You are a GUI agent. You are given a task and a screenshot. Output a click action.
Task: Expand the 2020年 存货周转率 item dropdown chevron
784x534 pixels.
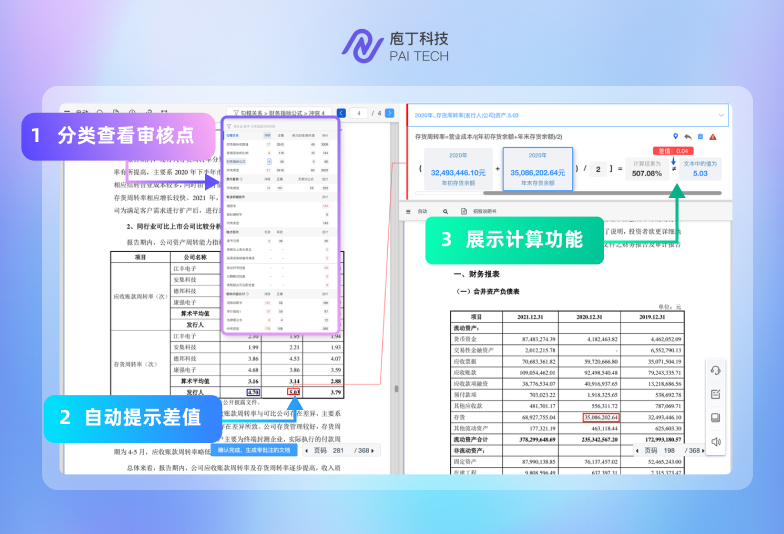[x=721, y=116]
